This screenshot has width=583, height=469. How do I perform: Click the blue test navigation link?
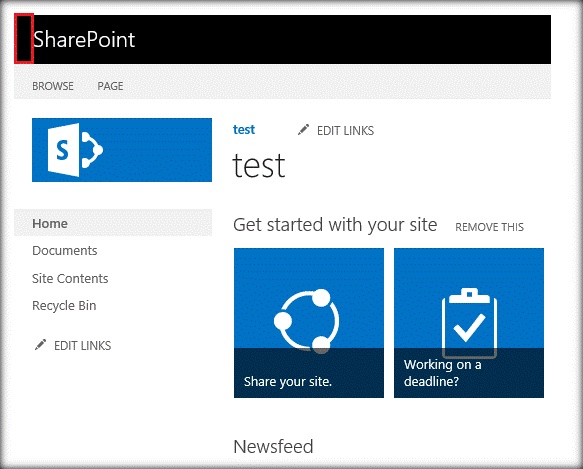(x=244, y=129)
